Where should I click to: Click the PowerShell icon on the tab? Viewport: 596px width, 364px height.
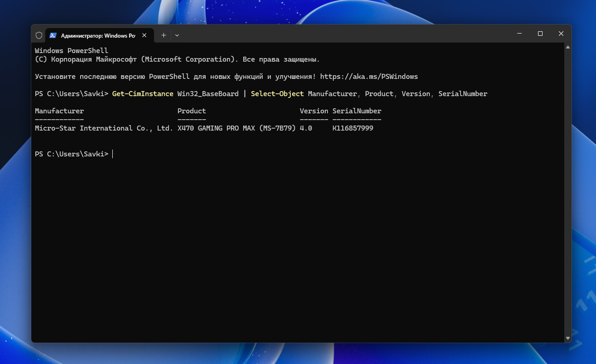(x=53, y=35)
